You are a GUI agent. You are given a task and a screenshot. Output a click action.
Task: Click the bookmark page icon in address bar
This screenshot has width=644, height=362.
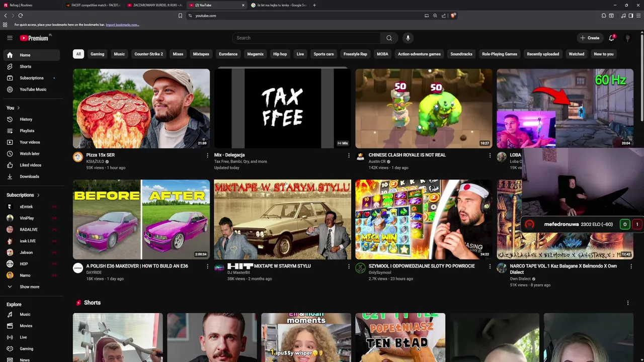[x=180, y=16]
